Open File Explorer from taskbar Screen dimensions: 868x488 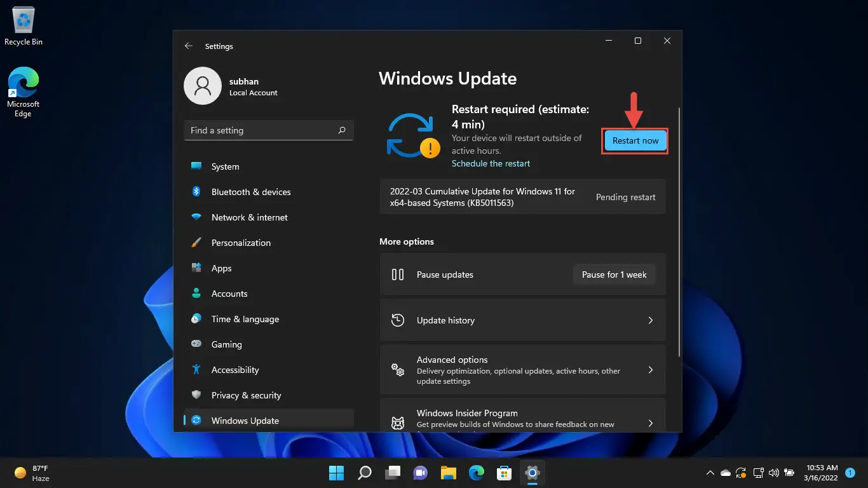(x=449, y=473)
